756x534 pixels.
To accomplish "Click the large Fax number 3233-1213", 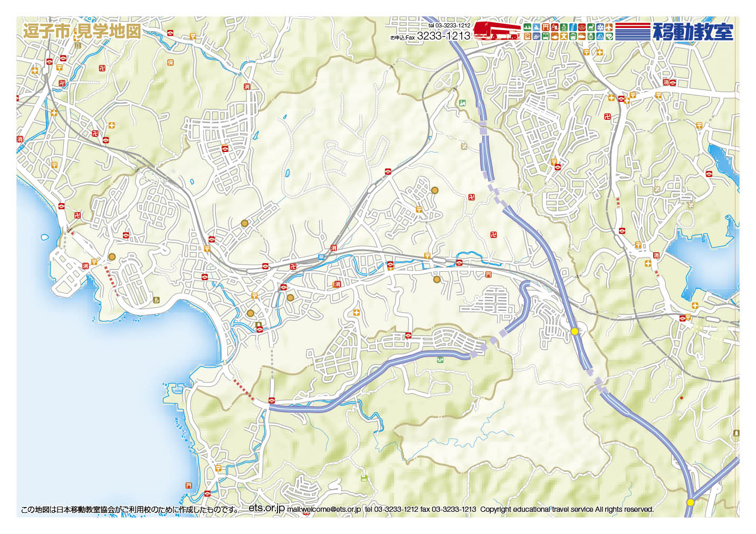I will click(x=443, y=36).
